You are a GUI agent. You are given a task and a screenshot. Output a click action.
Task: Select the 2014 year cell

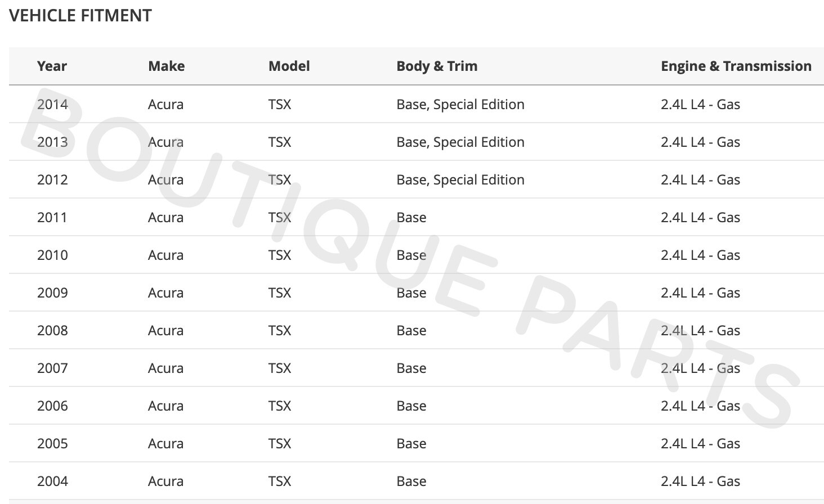pos(52,105)
